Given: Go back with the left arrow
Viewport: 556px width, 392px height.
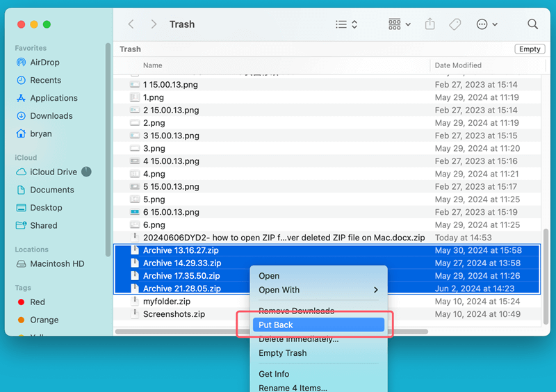Looking at the screenshot, I should pos(131,24).
